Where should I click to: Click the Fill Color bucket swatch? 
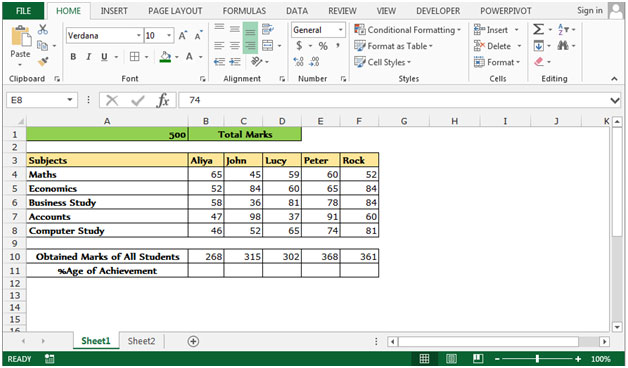[x=165, y=57]
